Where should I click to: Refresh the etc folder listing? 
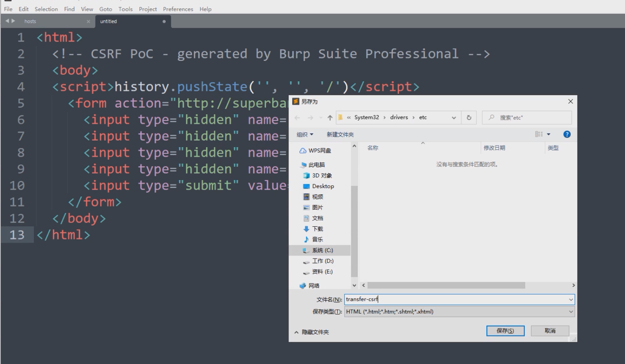tap(469, 118)
